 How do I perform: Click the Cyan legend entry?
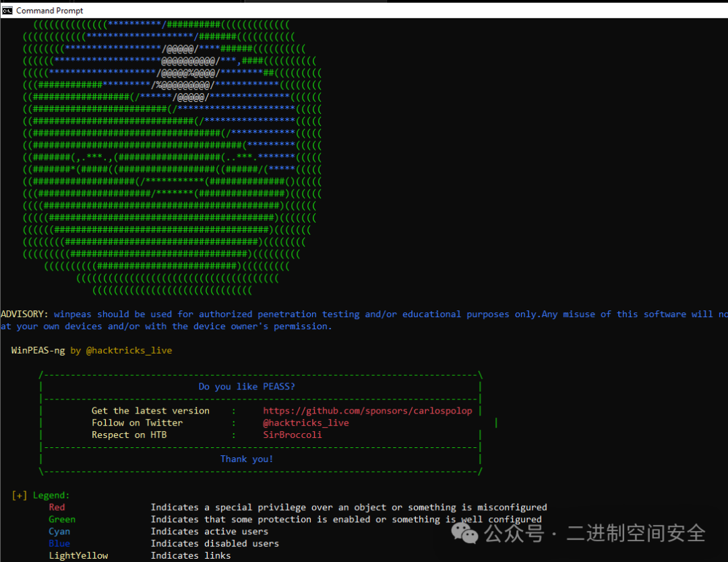pos(59,532)
